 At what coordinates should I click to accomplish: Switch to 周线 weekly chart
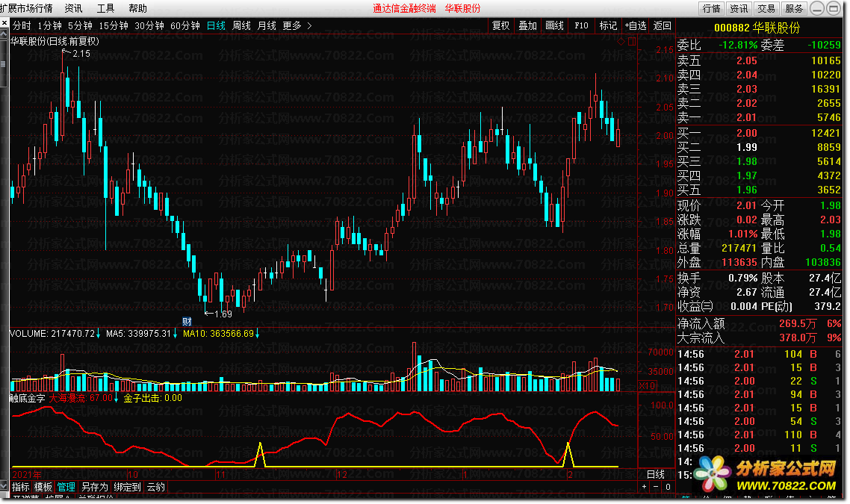pos(241,25)
